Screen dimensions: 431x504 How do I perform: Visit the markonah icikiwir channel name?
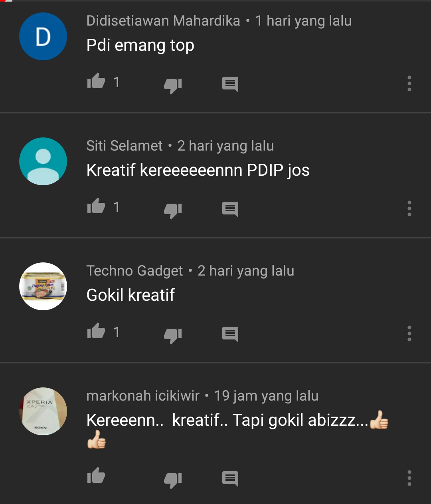click(x=143, y=396)
